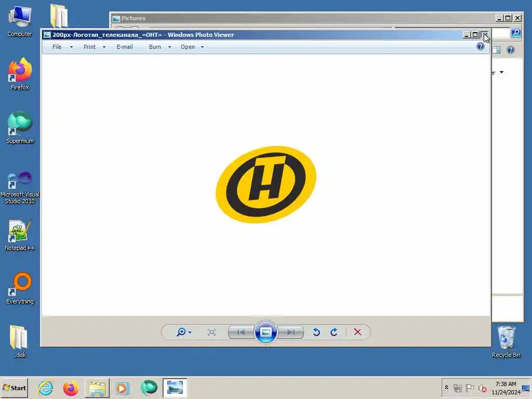Viewport: 532px width, 399px height.
Task: Show hidden tray icons arrow
Action: (x=446, y=388)
